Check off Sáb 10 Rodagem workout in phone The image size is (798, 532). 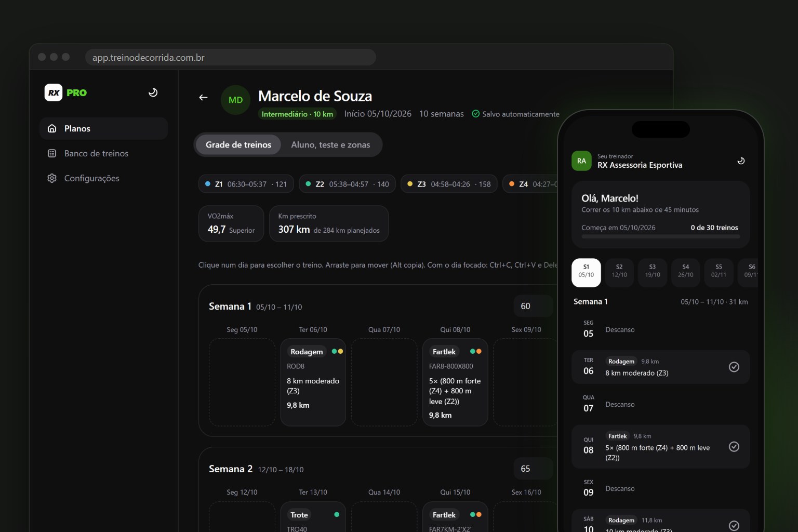coord(734,526)
